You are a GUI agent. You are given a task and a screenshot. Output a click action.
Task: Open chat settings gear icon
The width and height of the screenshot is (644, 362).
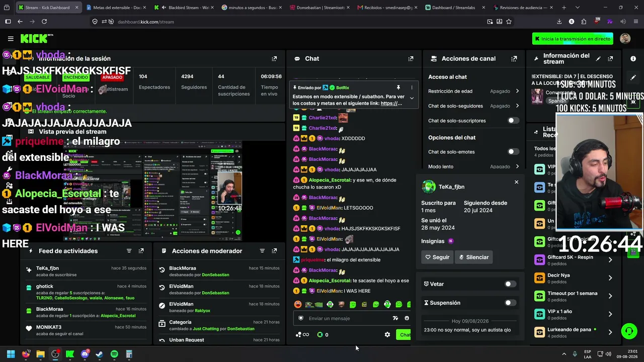[x=387, y=335]
